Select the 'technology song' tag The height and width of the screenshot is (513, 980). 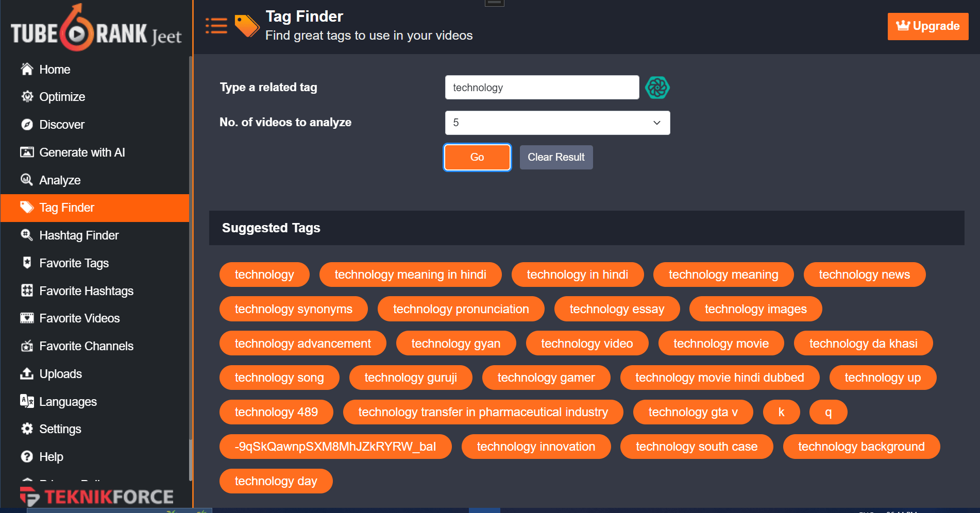pyautogui.click(x=279, y=378)
